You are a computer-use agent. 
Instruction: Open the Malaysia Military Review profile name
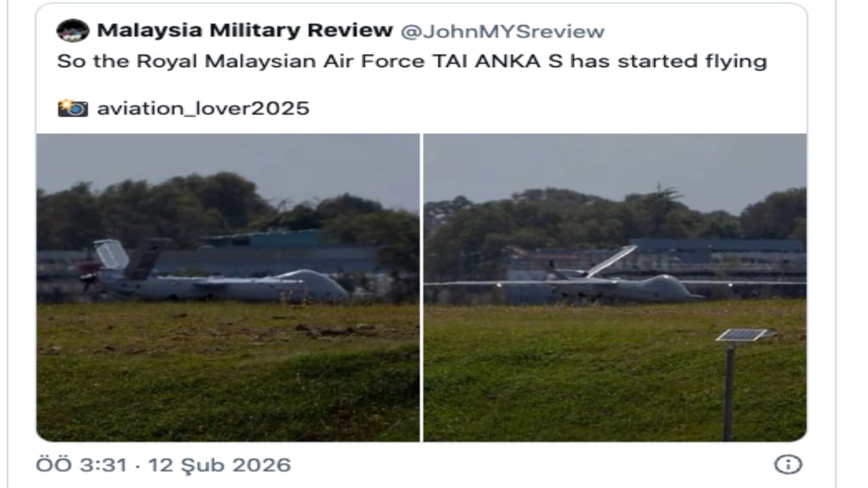point(245,30)
